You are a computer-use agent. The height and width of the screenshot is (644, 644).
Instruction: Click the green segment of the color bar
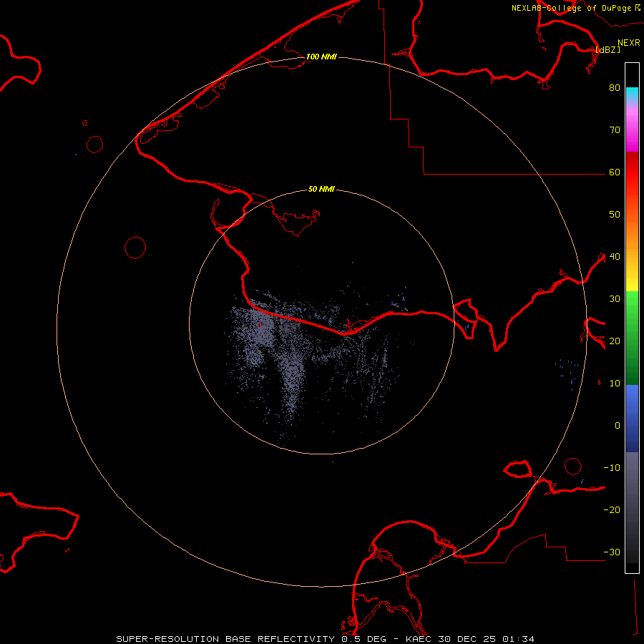[x=632, y=338]
